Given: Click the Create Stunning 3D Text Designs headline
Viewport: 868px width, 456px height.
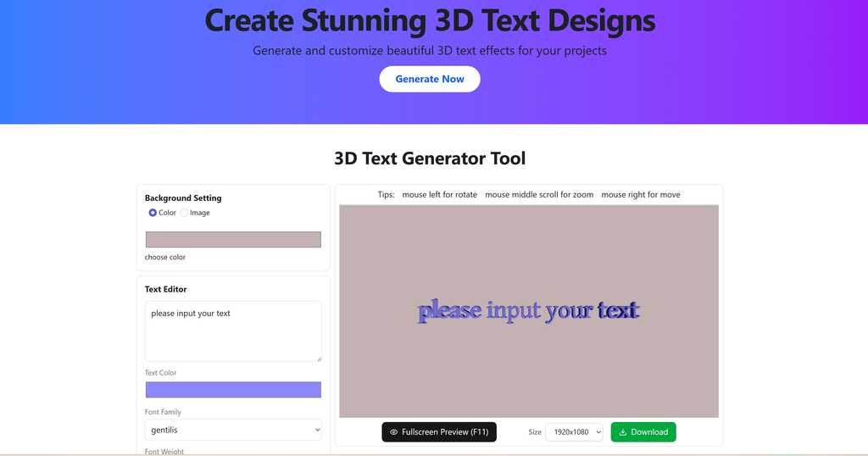Looking at the screenshot, I should coord(430,20).
